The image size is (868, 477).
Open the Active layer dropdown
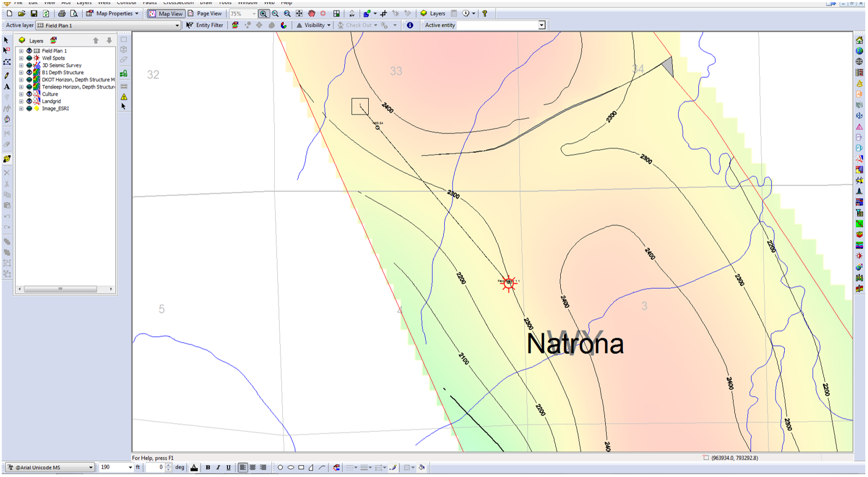click(x=177, y=26)
